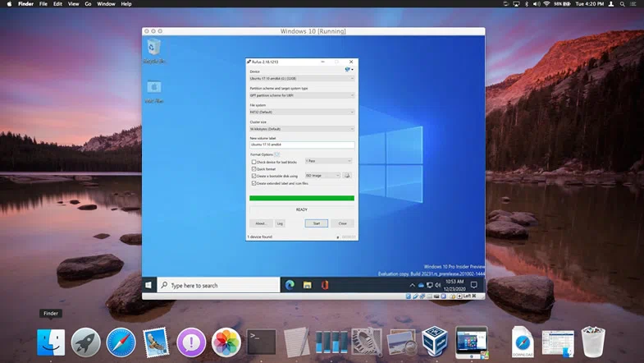This screenshot has height=363, width=644.
Task: Show hidden icons chevron in Windows tray
Action: click(x=412, y=285)
